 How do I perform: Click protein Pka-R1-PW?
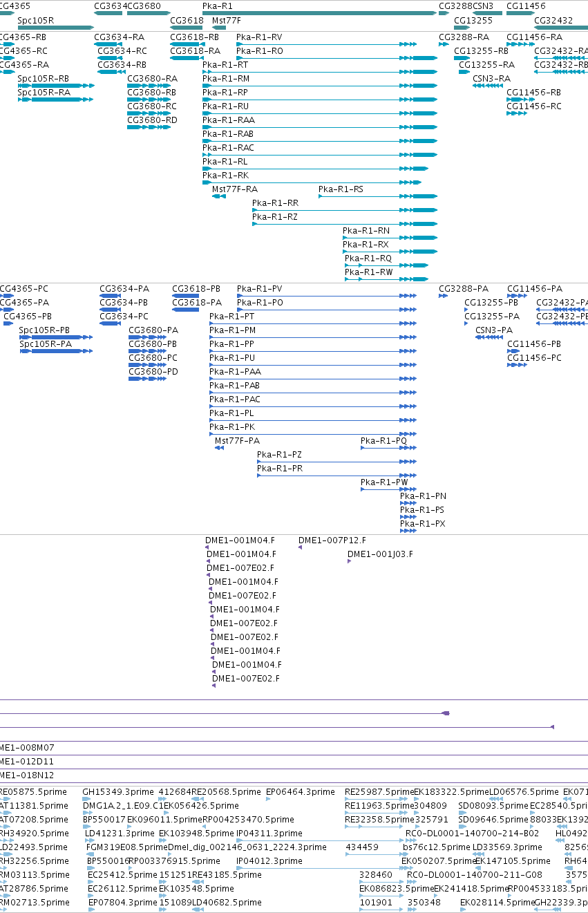point(384,482)
